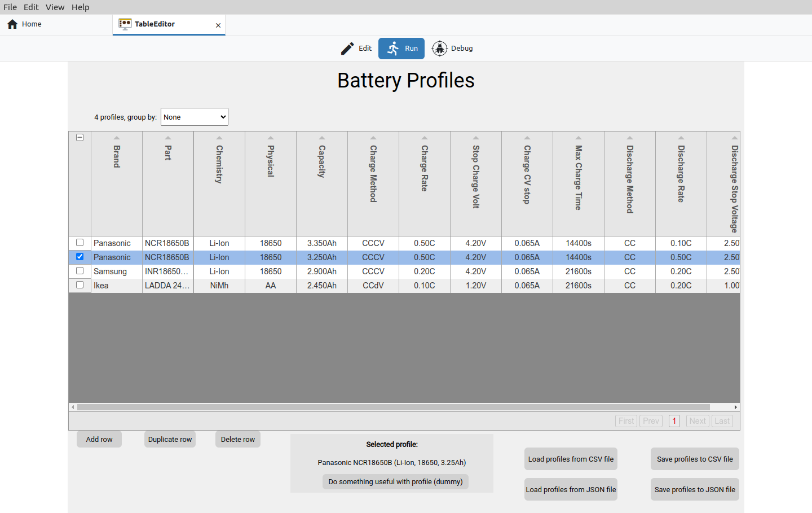Open the File menu

(10, 7)
